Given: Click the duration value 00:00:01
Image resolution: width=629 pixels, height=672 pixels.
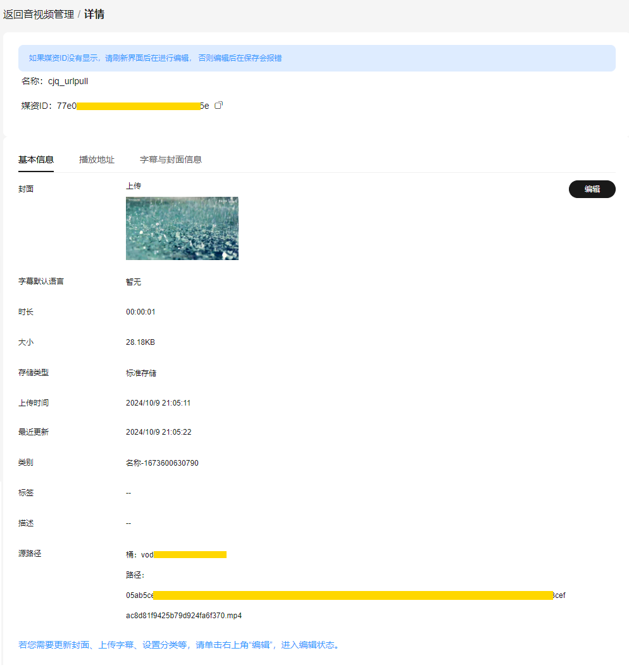Looking at the screenshot, I should 140,312.
